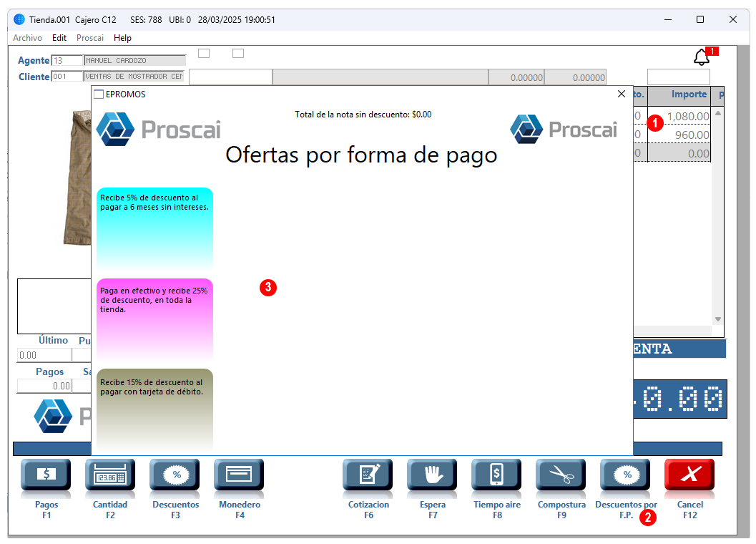Screen dimensions: 756x544
Task: Select the 960.00 importe cell
Action: (679, 135)
